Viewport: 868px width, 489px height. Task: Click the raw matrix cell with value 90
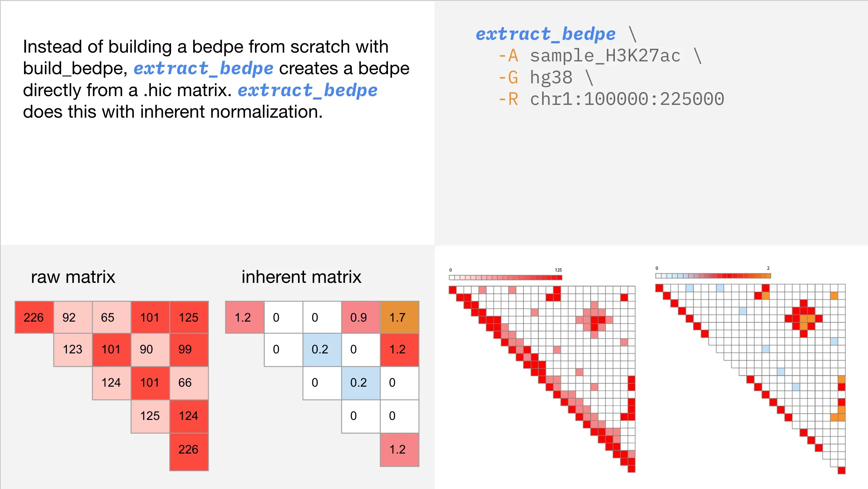click(150, 349)
